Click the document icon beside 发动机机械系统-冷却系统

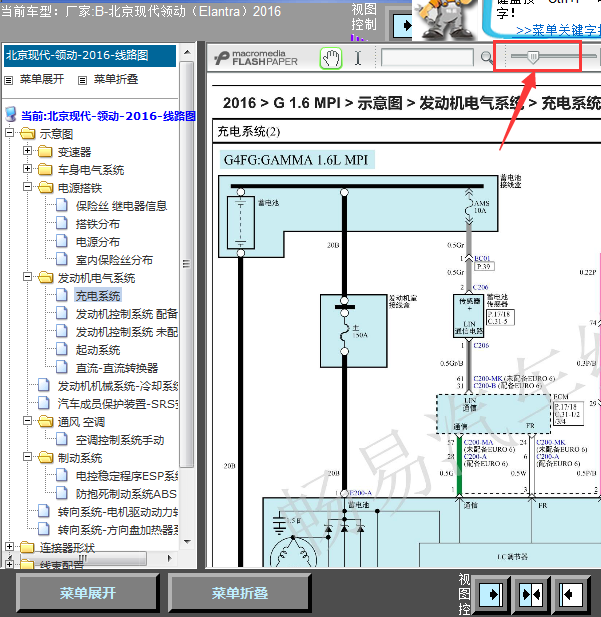pyautogui.click(x=44, y=385)
